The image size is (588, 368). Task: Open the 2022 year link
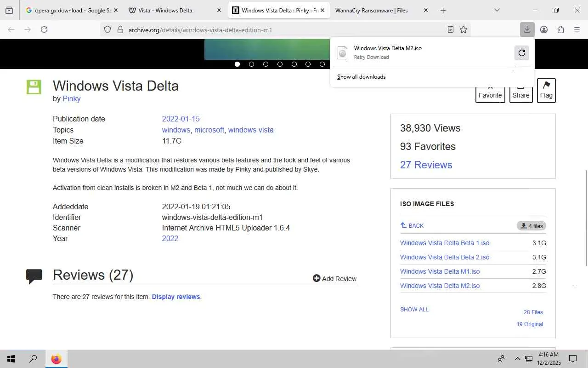click(x=170, y=238)
